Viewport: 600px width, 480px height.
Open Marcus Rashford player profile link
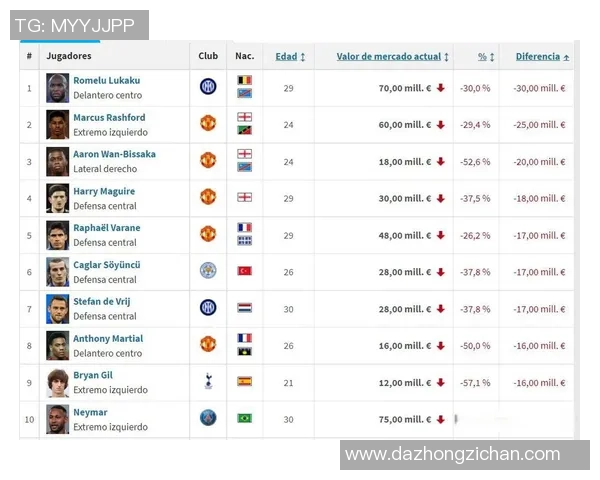109,117
